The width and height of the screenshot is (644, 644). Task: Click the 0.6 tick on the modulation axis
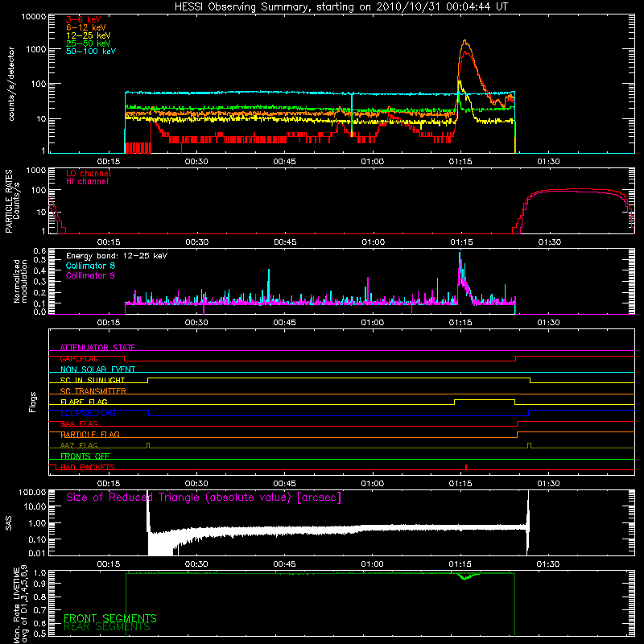pos(39,251)
